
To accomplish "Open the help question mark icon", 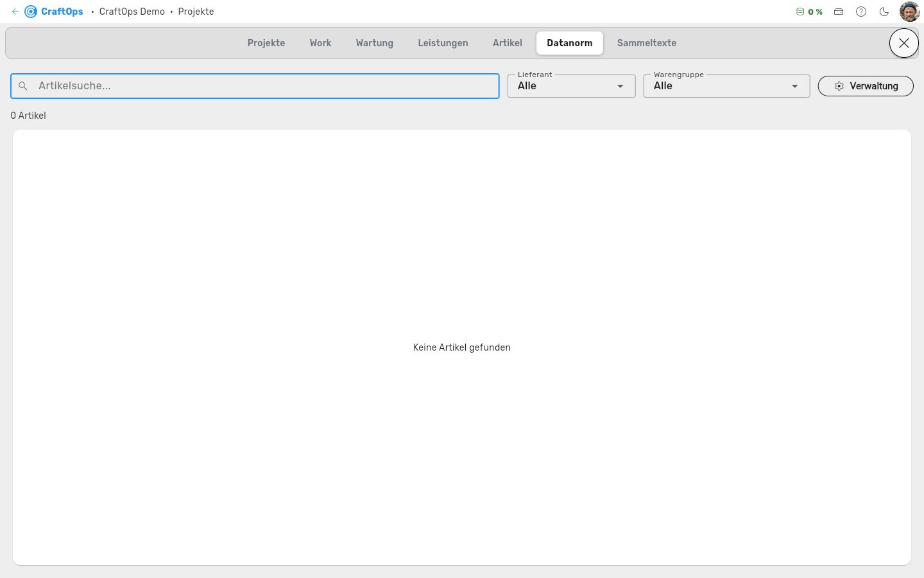I will click(x=861, y=12).
